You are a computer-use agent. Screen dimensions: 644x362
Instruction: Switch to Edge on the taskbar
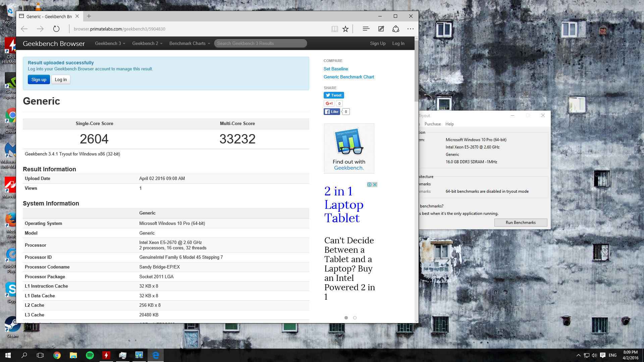[156, 355]
